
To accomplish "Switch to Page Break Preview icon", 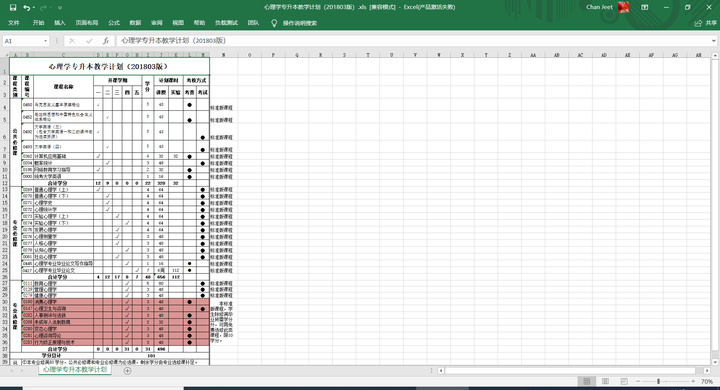I will click(624, 381).
